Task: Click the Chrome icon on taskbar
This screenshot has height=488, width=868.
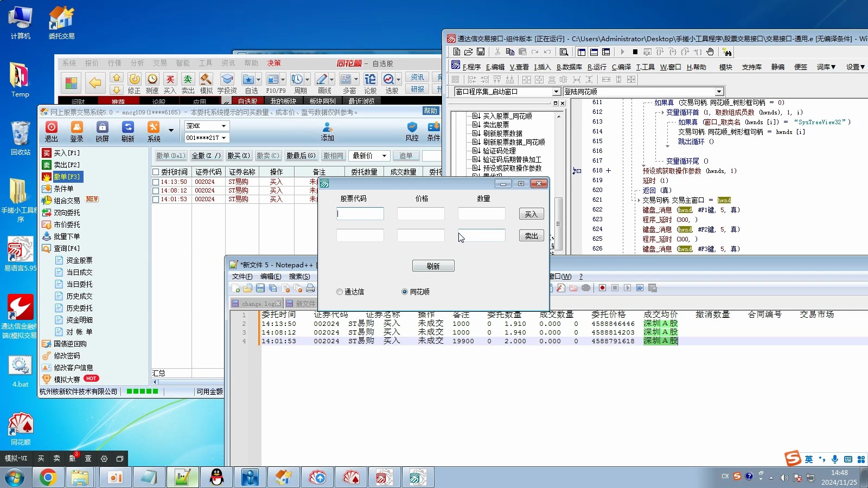Action: [x=48, y=478]
